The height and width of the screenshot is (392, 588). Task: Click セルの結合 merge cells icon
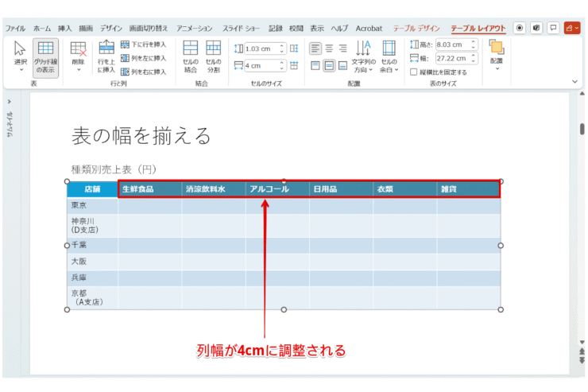(191, 56)
